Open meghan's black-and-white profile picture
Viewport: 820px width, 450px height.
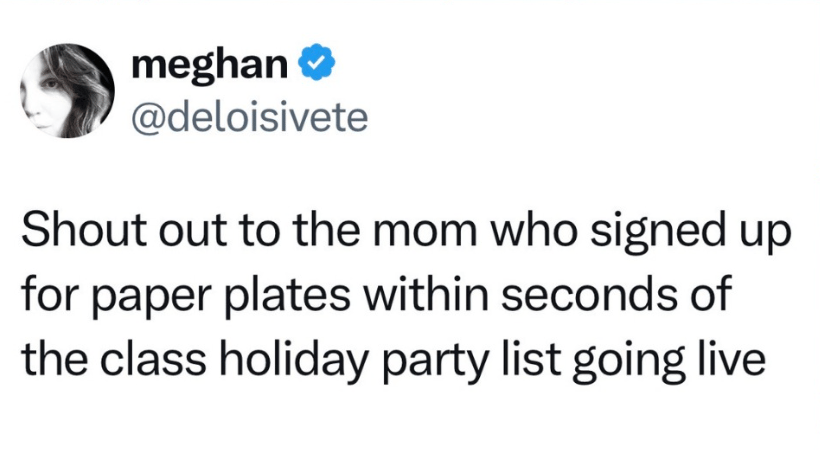[67, 91]
